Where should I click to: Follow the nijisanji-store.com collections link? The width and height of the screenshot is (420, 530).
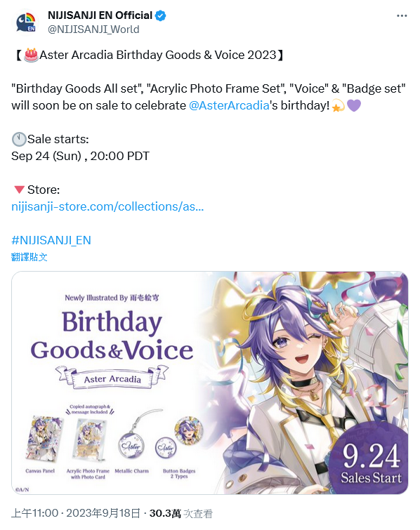(107, 206)
